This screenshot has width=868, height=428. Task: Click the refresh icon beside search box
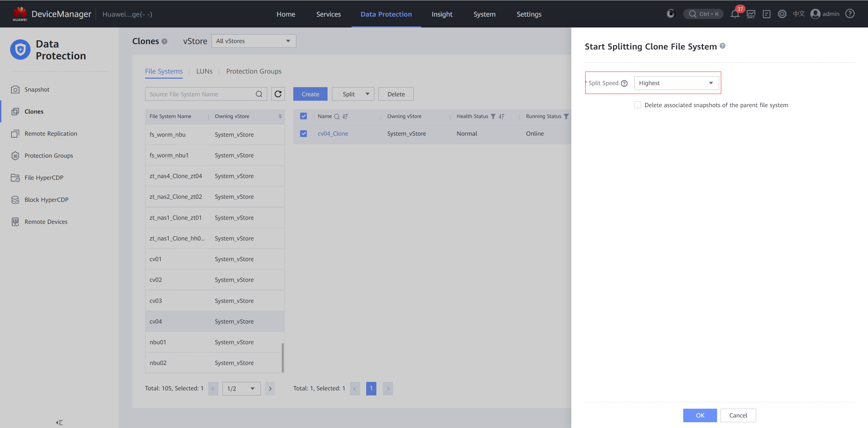278,94
